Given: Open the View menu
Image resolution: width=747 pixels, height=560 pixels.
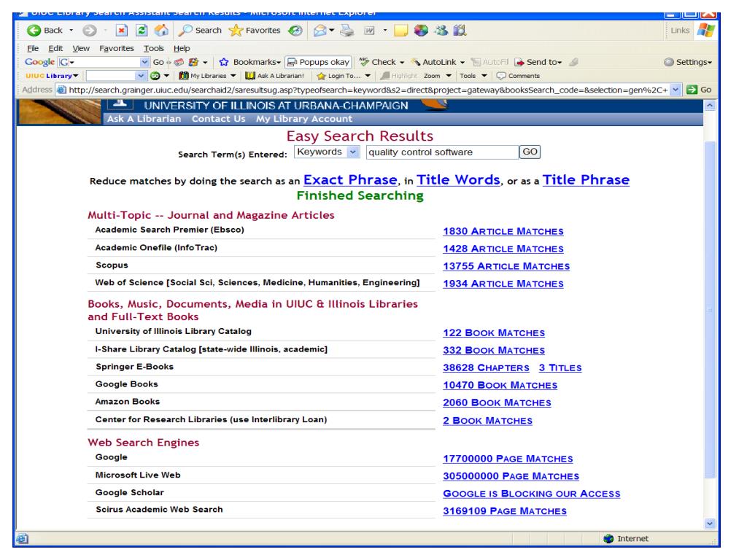Looking at the screenshot, I should [x=81, y=48].
